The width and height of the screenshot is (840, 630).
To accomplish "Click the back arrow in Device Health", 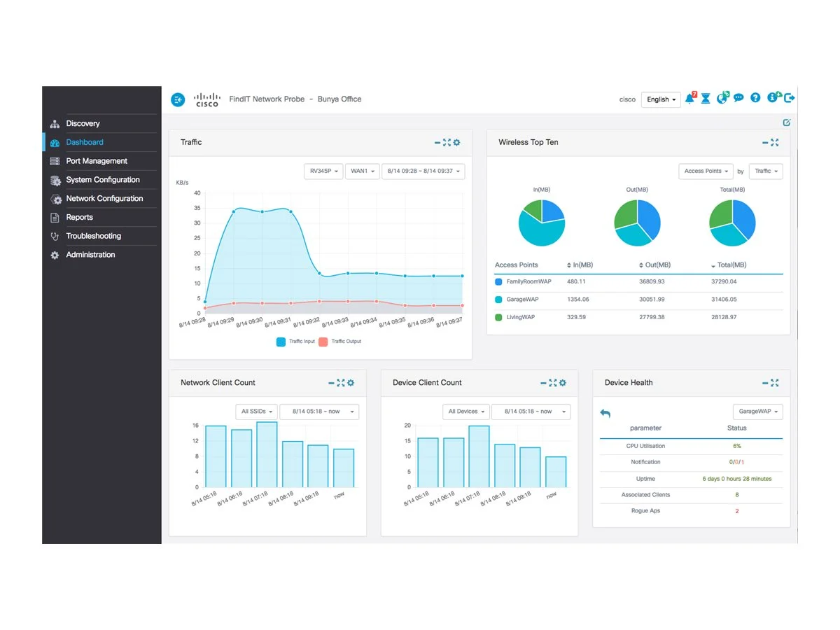I will pos(605,414).
